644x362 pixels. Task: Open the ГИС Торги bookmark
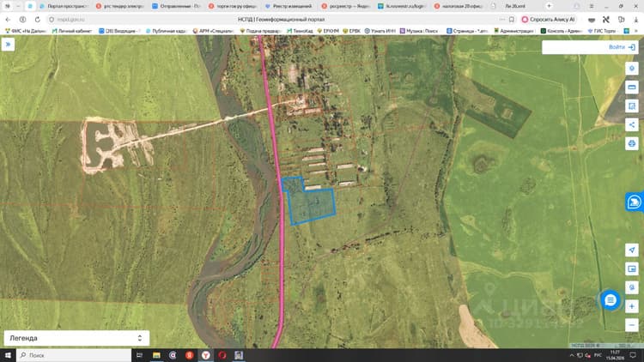click(x=602, y=31)
